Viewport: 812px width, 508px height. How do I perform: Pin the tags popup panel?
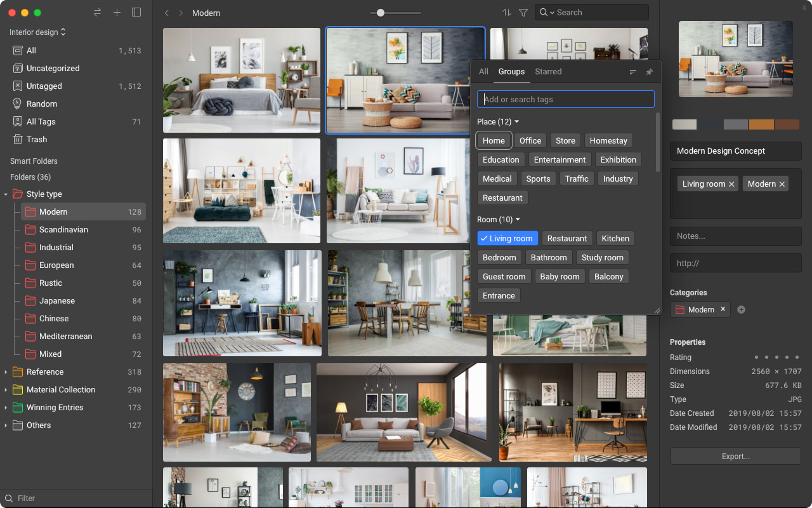650,72
